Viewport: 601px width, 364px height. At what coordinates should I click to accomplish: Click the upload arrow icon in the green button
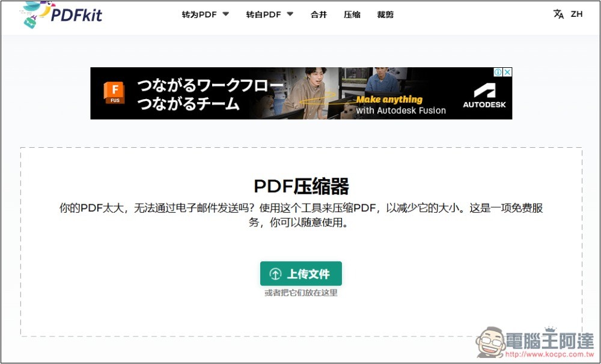coord(275,274)
